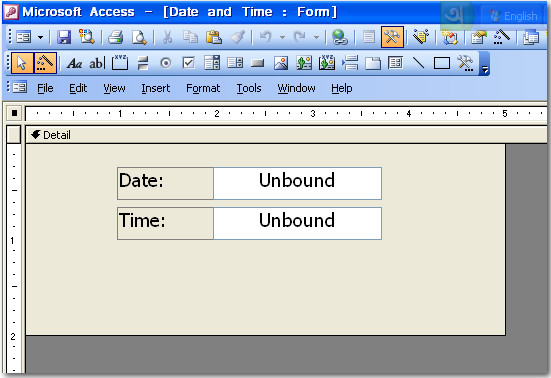The height and width of the screenshot is (378, 551).
Task: Select the Combo Box tool
Action: coord(212,63)
